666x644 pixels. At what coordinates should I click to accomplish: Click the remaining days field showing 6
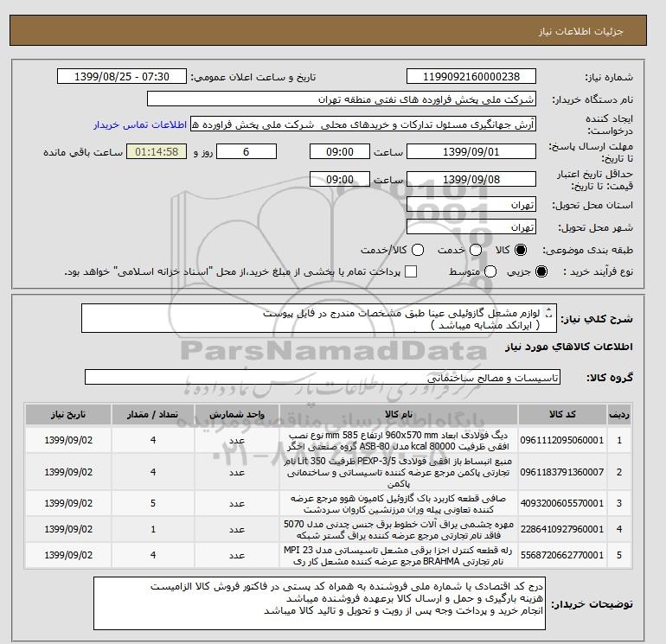point(247,151)
